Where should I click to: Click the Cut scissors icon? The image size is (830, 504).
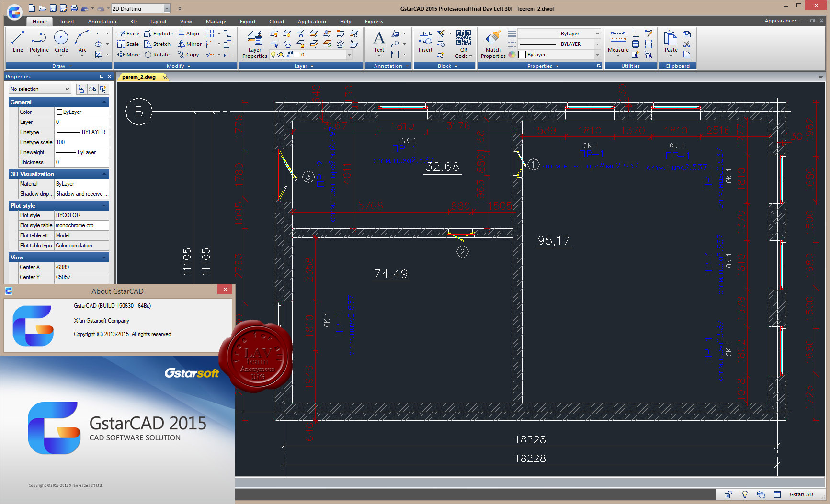[687, 45]
